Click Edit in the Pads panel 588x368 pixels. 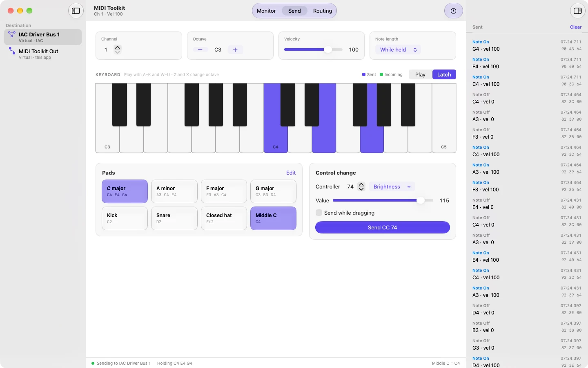(291, 173)
